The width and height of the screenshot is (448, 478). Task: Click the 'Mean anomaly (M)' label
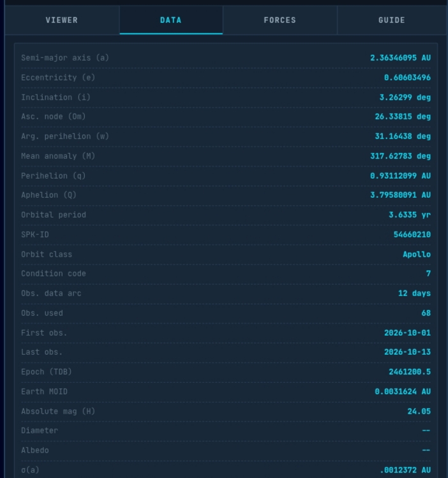pos(58,156)
